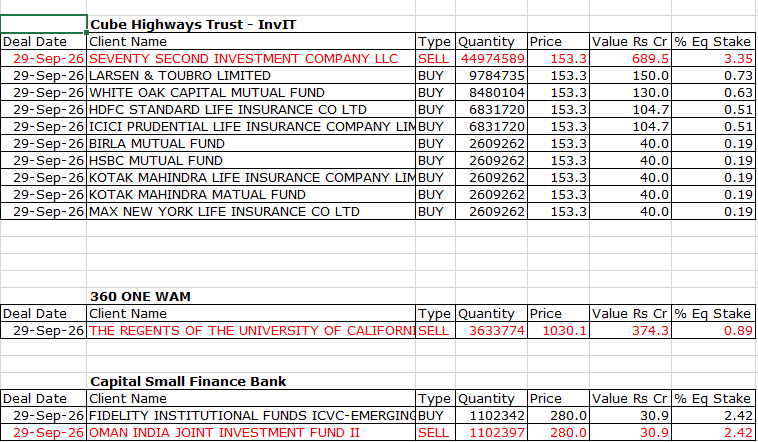Image resolution: width=758 pixels, height=442 pixels.
Task: Click SELL type for Seventy Second Investment
Action: (435, 59)
